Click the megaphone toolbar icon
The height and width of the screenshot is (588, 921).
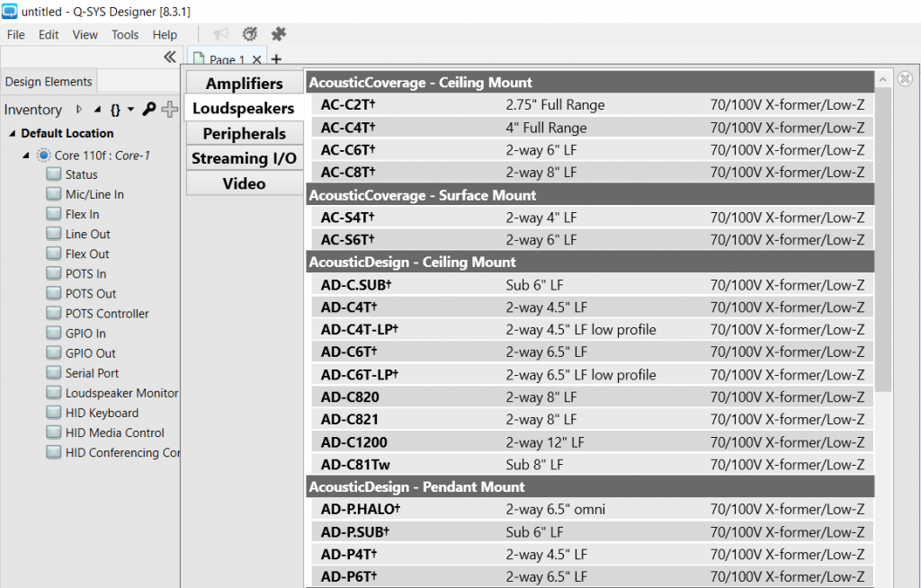click(221, 34)
